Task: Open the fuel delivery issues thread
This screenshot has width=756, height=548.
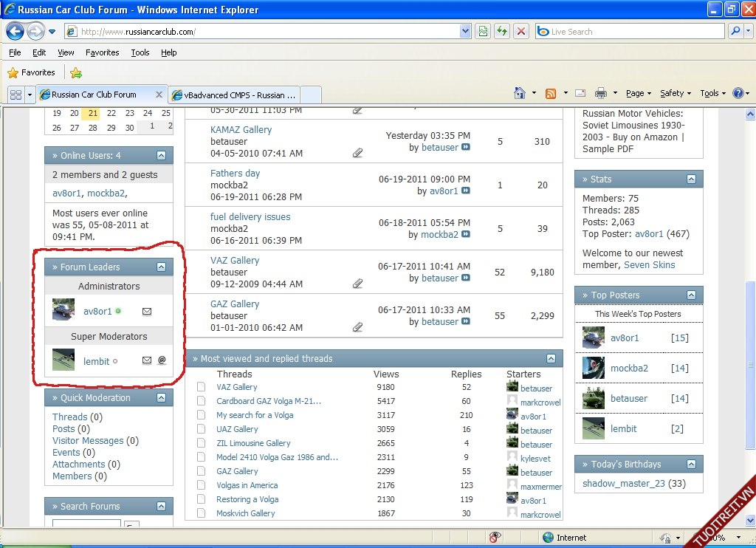Action: point(250,217)
